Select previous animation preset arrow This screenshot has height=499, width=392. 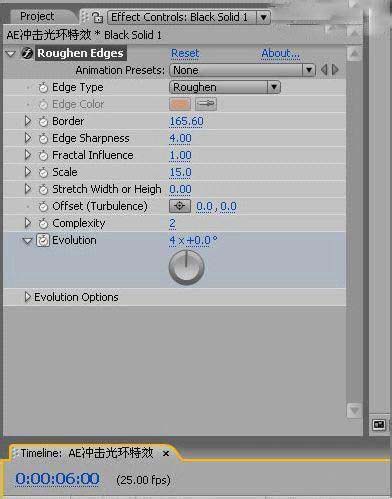click(x=324, y=70)
